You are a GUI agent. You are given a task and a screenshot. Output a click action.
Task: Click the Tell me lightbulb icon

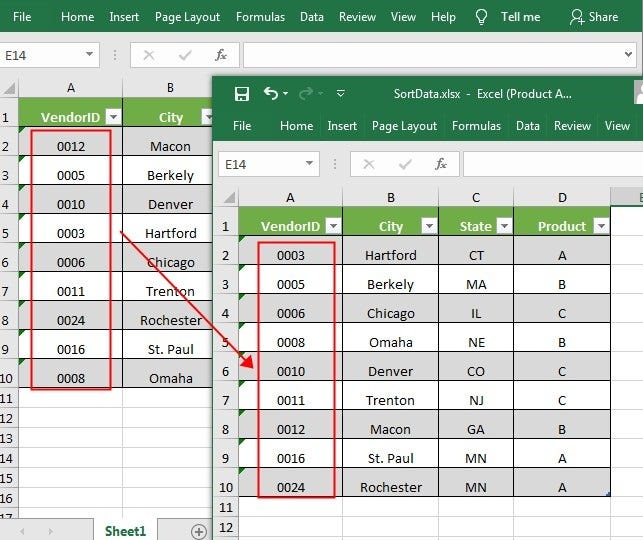point(481,17)
